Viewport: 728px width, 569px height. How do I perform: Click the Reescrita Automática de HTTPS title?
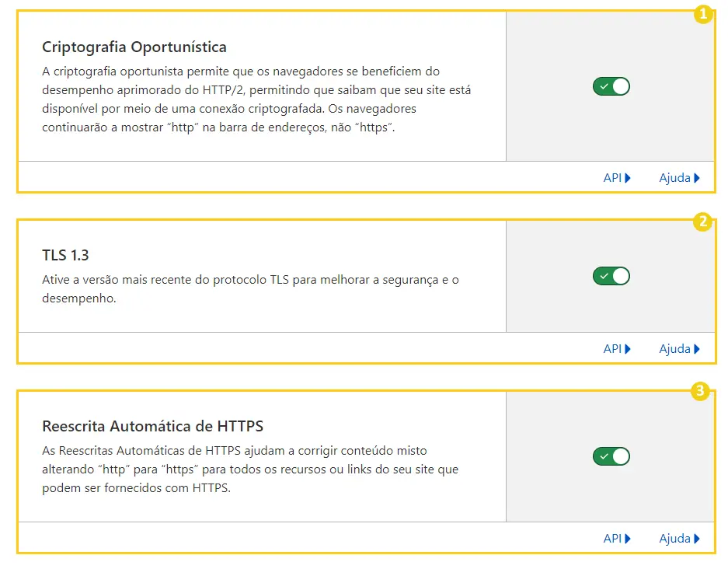tap(152, 427)
